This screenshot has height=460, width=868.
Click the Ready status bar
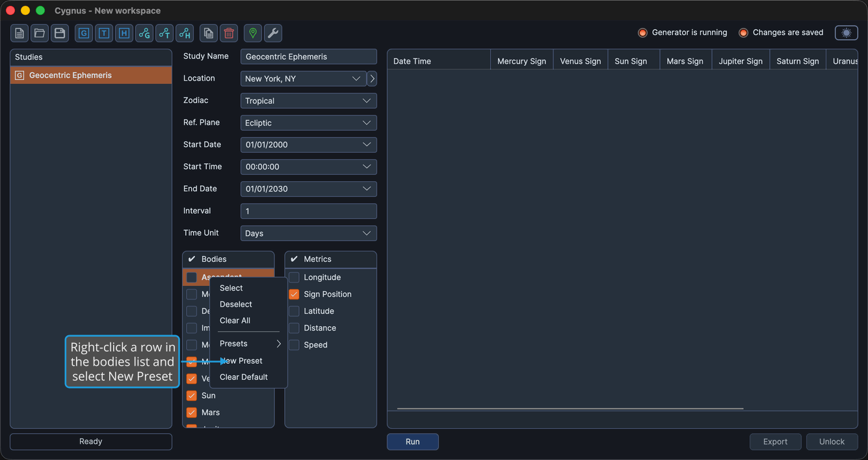click(x=91, y=442)
